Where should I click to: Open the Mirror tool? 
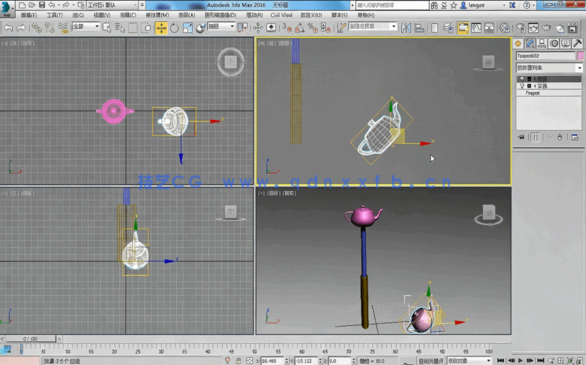[406, 28]
